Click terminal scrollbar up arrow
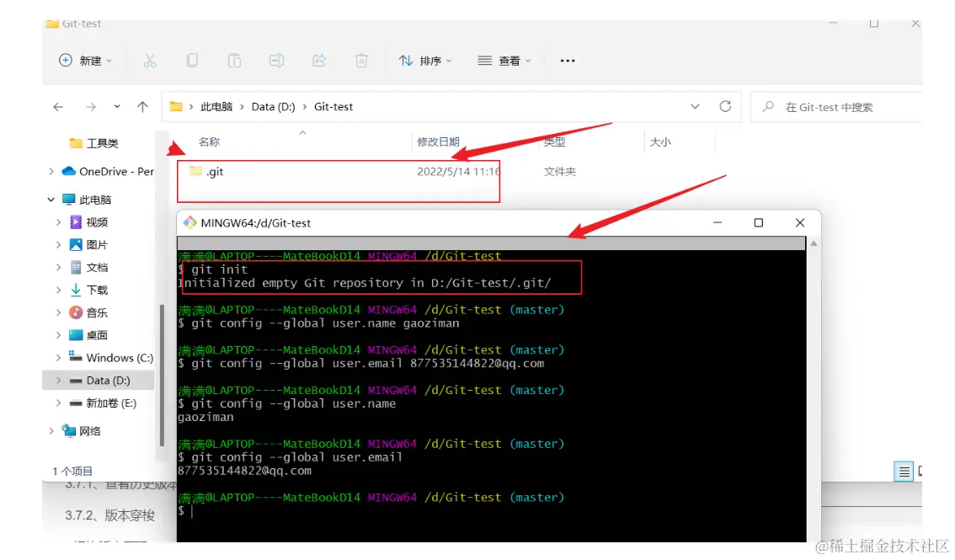The height and width of the screenshot is (560, 955). 813,243
